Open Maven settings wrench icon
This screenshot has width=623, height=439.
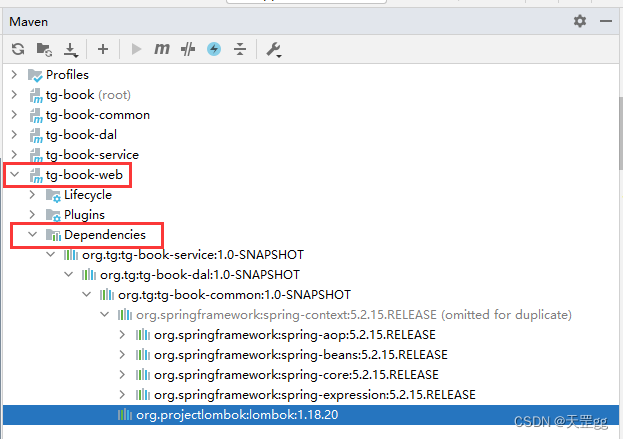pos(274,50)
